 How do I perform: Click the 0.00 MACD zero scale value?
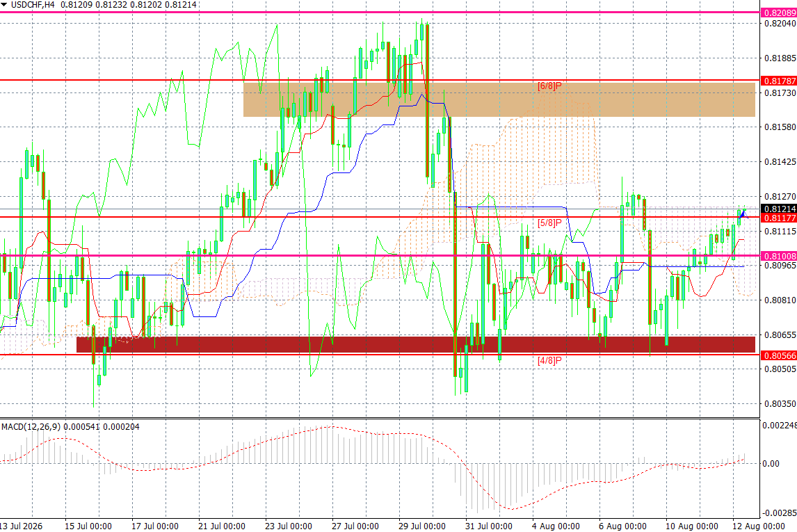click(x=771, y=463)
